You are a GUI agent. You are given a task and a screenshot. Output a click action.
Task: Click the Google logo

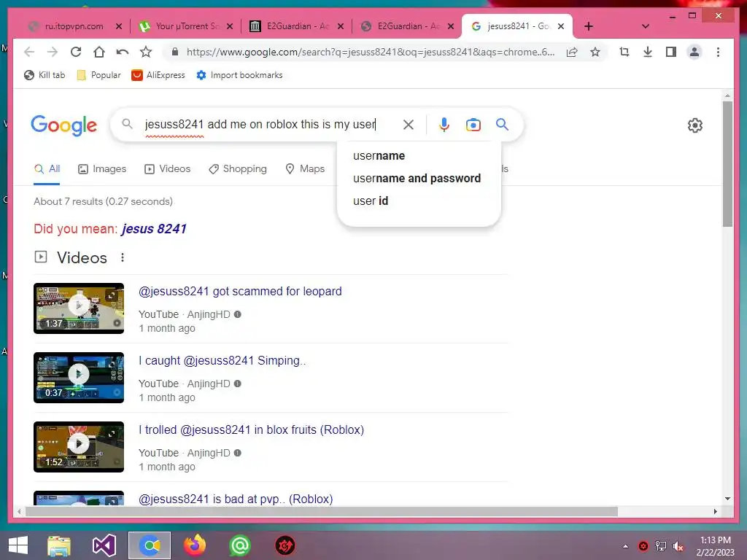64,125
